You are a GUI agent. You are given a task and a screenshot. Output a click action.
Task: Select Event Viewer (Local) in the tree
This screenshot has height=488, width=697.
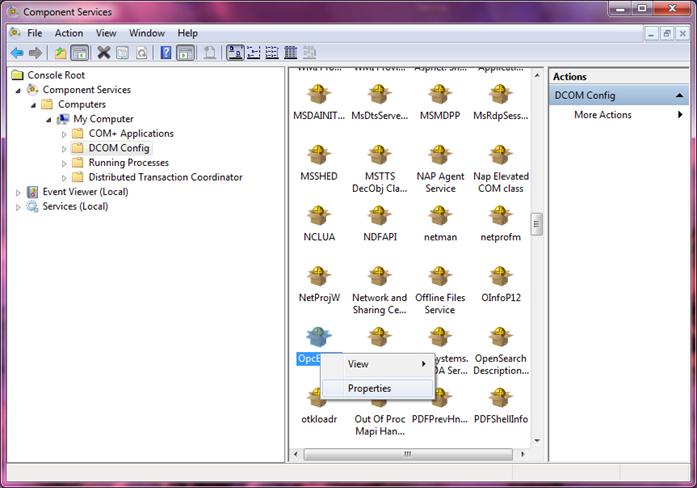point(85,192)
